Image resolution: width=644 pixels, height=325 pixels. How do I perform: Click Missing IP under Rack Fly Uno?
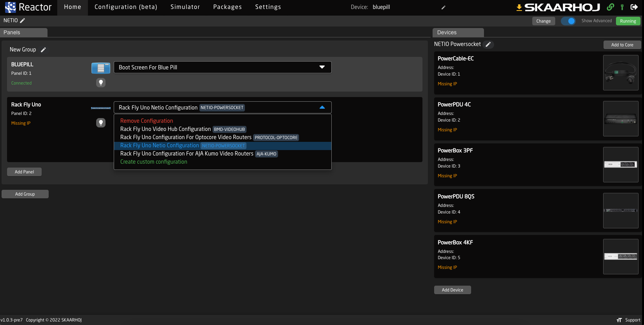click(21, 123)
